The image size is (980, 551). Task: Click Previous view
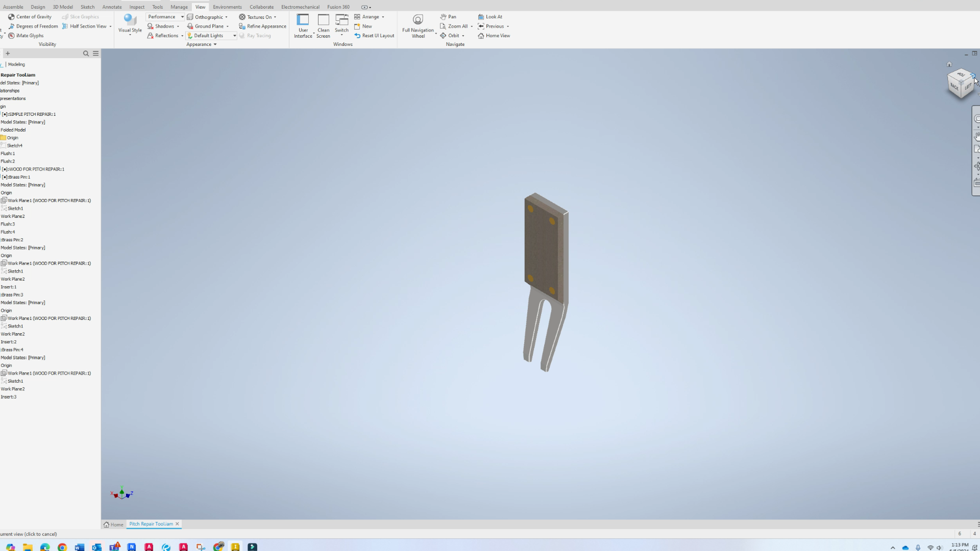click(491, 26)
